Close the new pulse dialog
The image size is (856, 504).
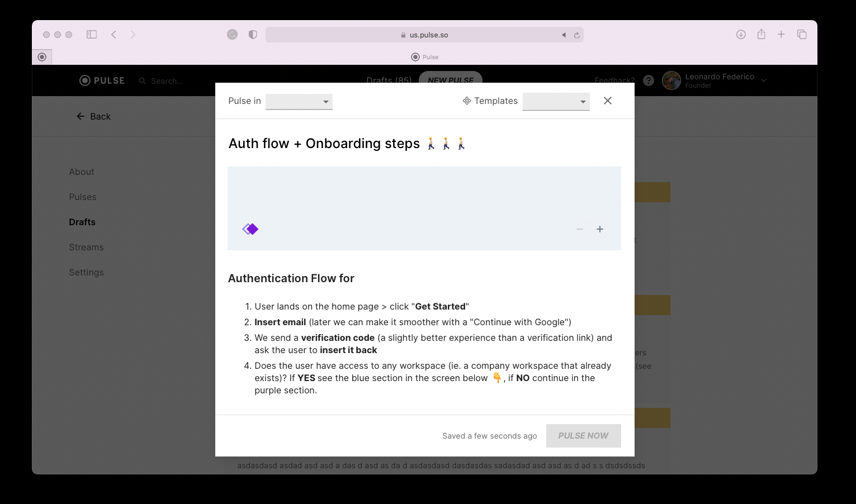pyautogui.click(x=608, y=101)
